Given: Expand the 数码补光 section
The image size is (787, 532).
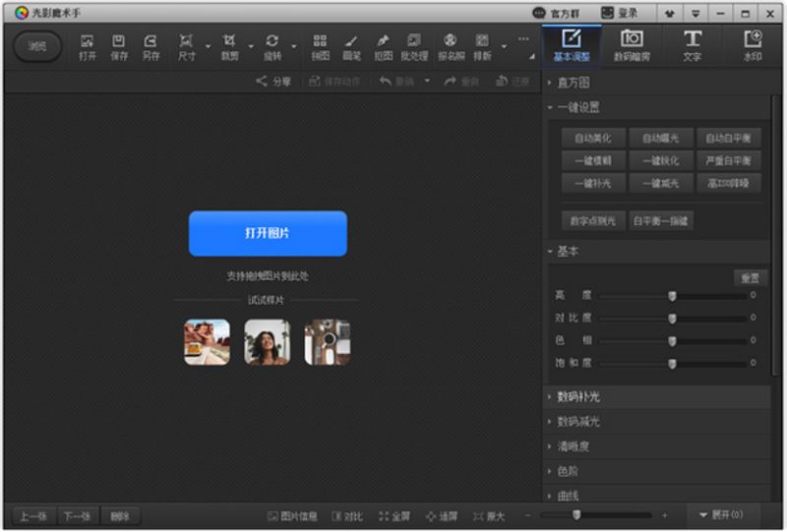Looking at the screenshot, I should tap(578, 397).
